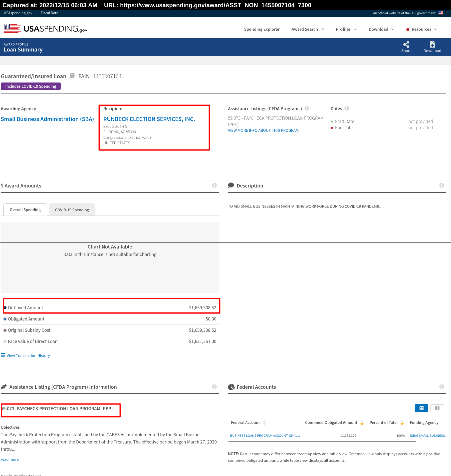This screenshot has height=476, width=451.
Task: Click Face Value of Direct Loan color dot
Action: 5,341
